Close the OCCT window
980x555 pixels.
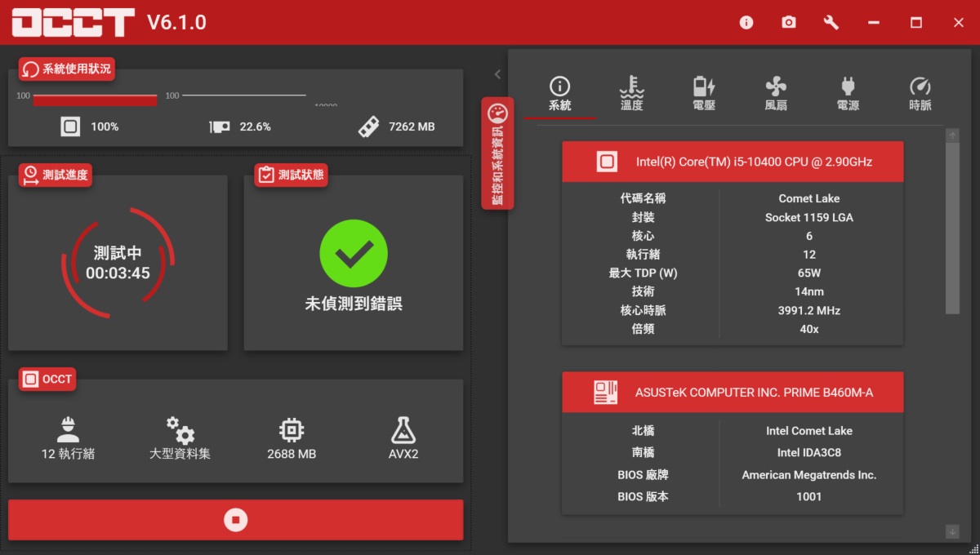[959, 23]
